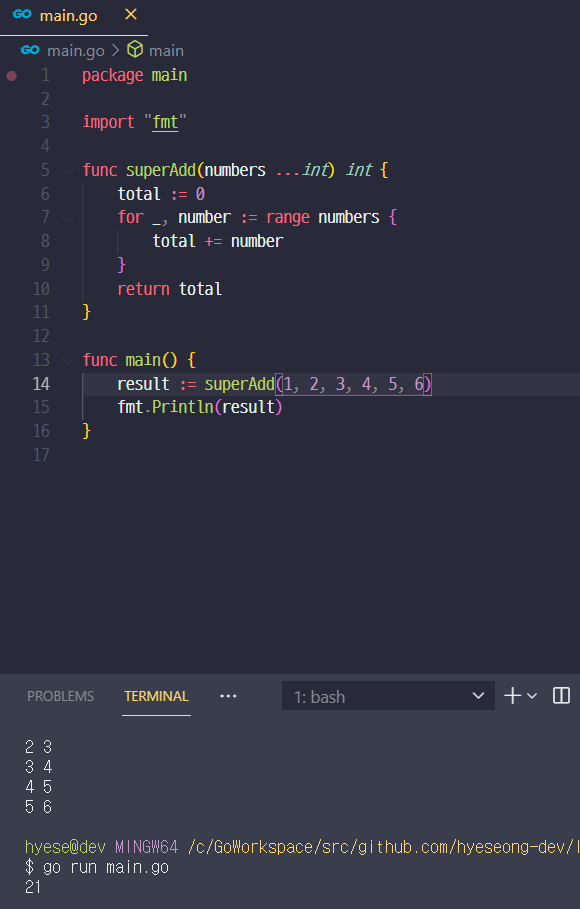580x909 pixels.
Task: Click 'total += number' on line 8
Action: pos(218,241)
